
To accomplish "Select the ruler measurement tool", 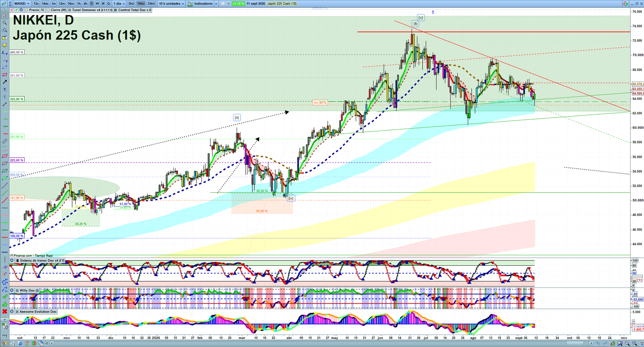I will (x=4, y=141).
